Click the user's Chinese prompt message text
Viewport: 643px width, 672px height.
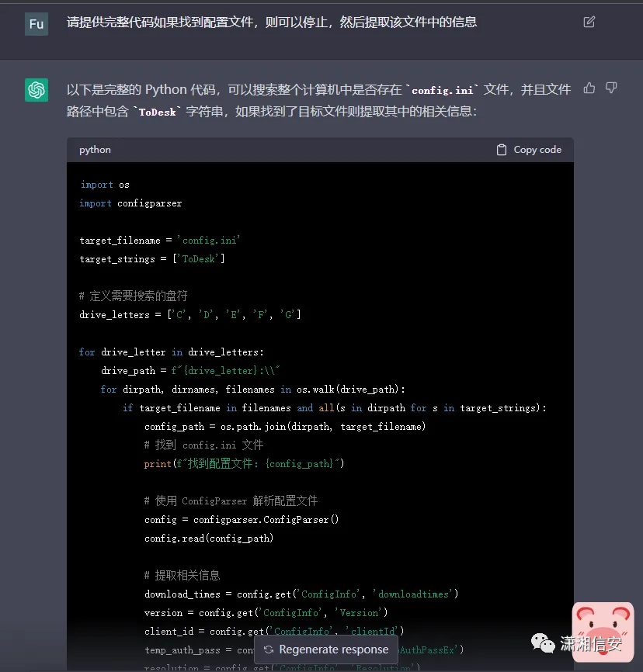[x=272, y=22]
